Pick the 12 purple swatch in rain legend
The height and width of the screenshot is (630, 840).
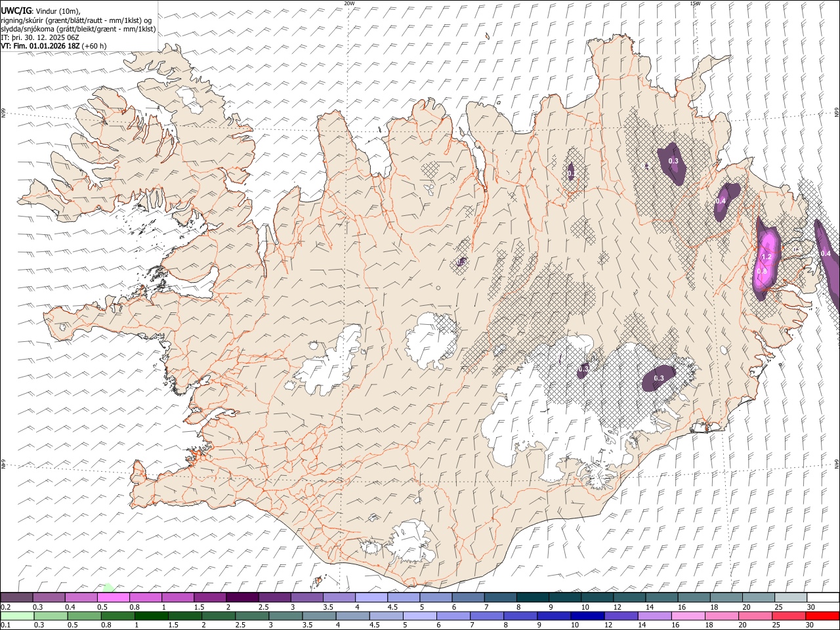pos(621,616)
